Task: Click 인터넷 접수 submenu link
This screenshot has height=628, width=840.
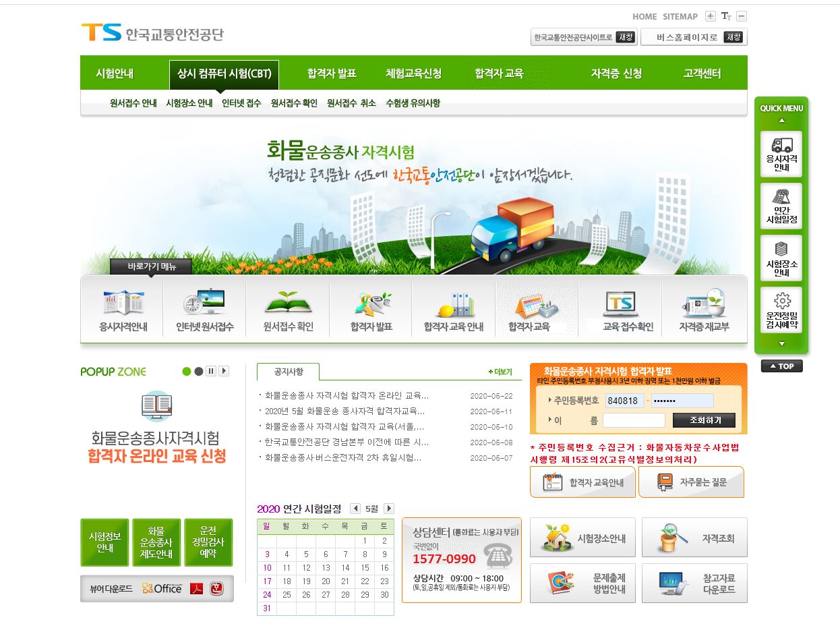Action: 241,103
